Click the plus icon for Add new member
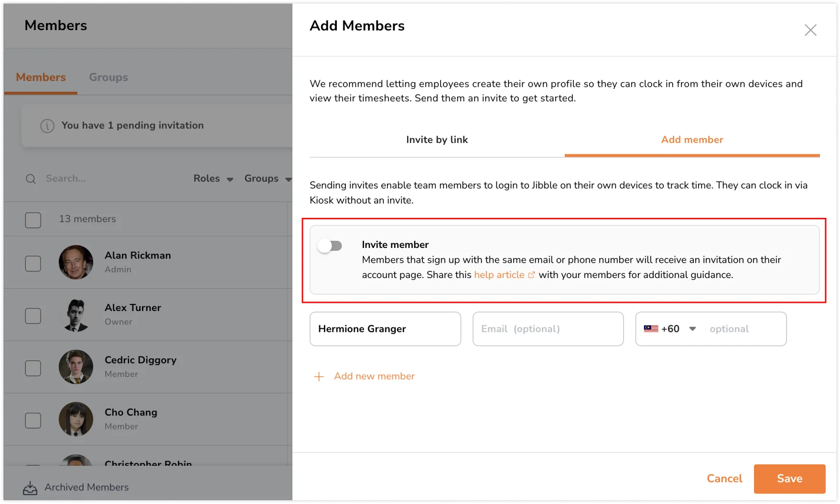The width and height of the screenshot is (840, 504). coord(319,376)
